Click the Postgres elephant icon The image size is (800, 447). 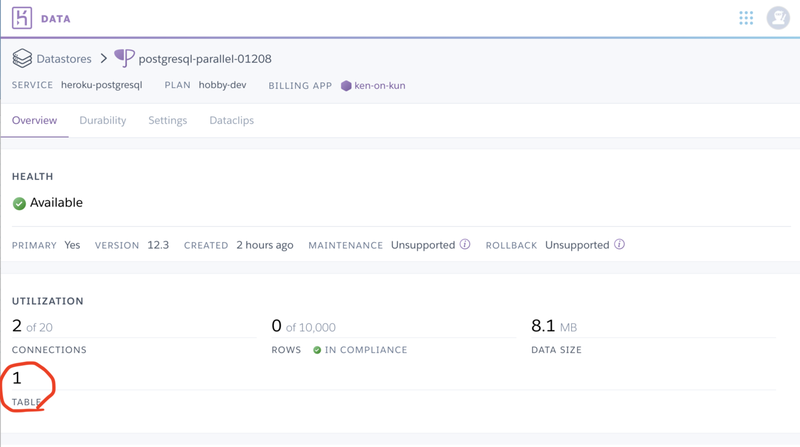tap(124, 58)
